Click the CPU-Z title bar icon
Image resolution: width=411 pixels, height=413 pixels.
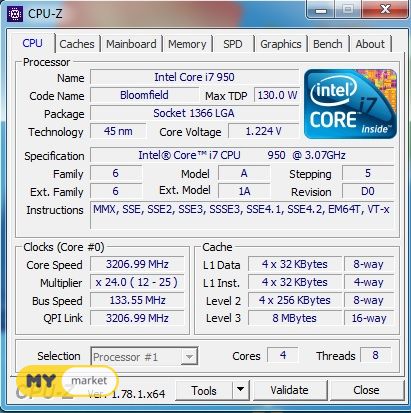point(15,14)
